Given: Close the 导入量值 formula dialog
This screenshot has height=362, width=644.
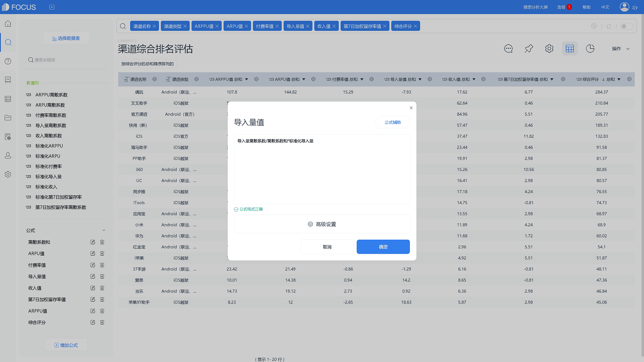Looking at the screenshot, I should 411,108.
